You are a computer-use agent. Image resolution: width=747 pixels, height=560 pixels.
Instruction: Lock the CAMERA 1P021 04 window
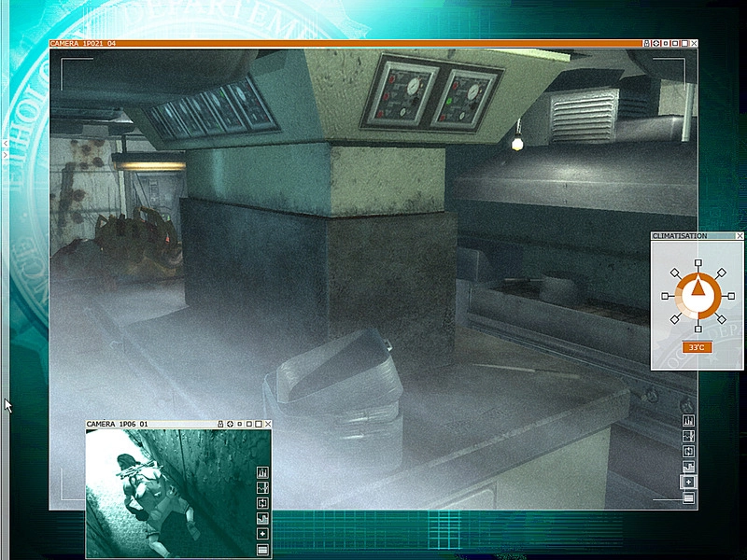(646, 43)
